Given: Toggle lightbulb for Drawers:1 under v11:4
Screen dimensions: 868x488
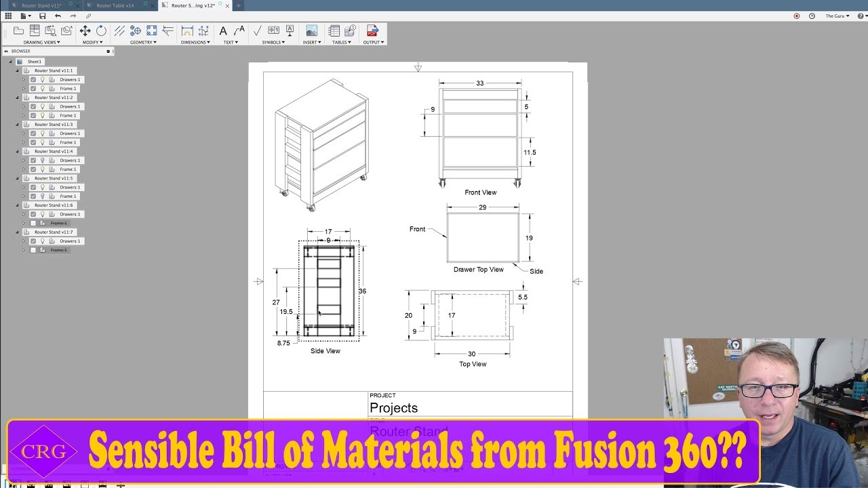Looking at the screenshot, I should coord(42,160).
